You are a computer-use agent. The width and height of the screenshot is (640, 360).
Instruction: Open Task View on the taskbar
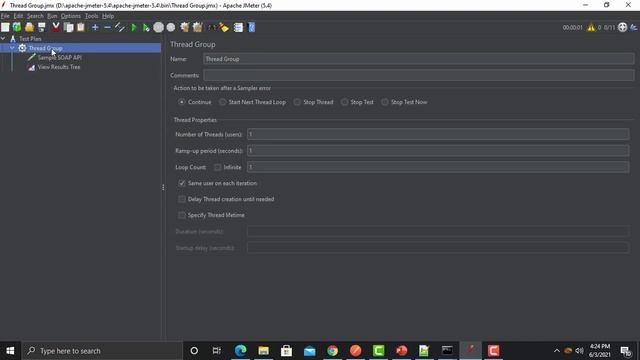(217, 351)
